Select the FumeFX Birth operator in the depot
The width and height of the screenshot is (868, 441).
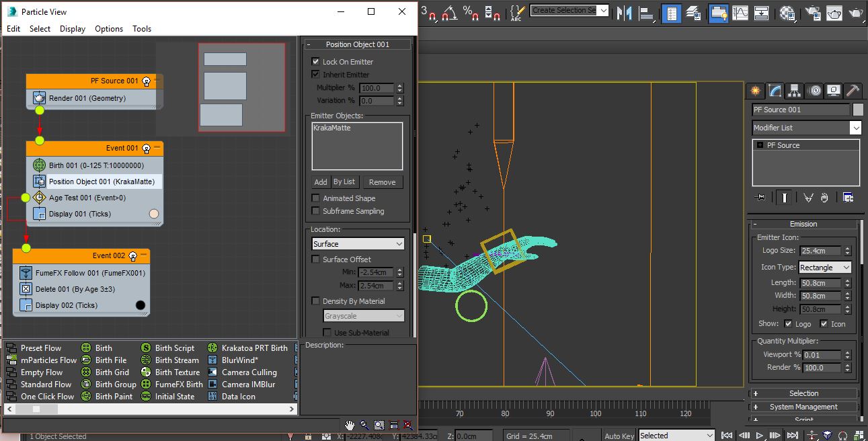[x=179, y=384]
